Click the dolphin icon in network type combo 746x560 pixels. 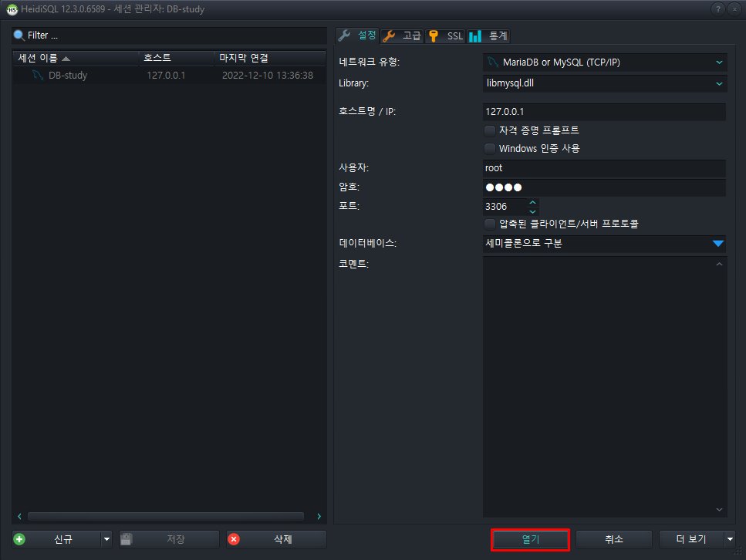(493, 62)
